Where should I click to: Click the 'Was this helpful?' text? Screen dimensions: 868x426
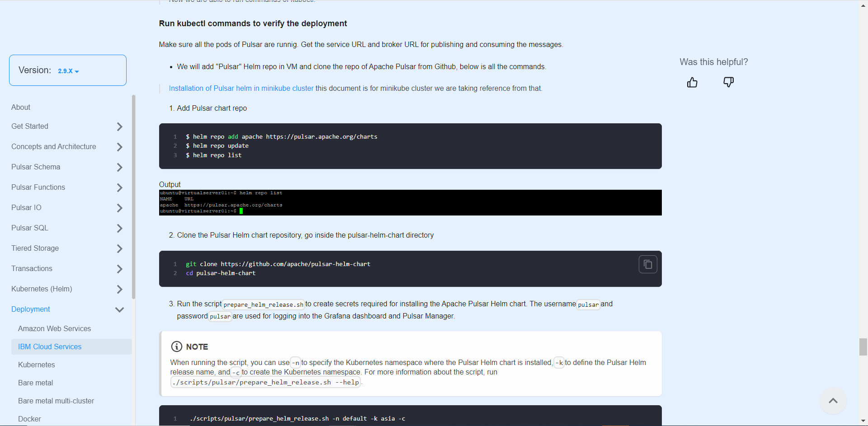tap(714, 62)
